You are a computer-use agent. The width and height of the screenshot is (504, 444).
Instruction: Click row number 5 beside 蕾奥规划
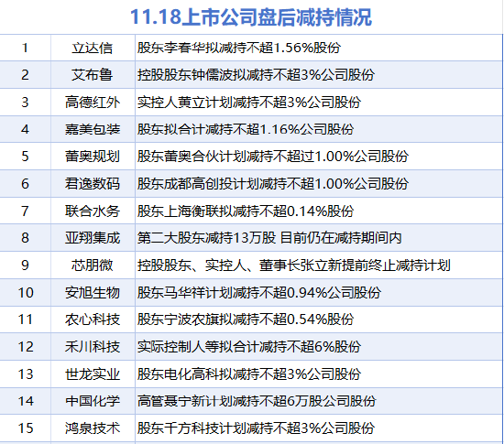point(25,157)
